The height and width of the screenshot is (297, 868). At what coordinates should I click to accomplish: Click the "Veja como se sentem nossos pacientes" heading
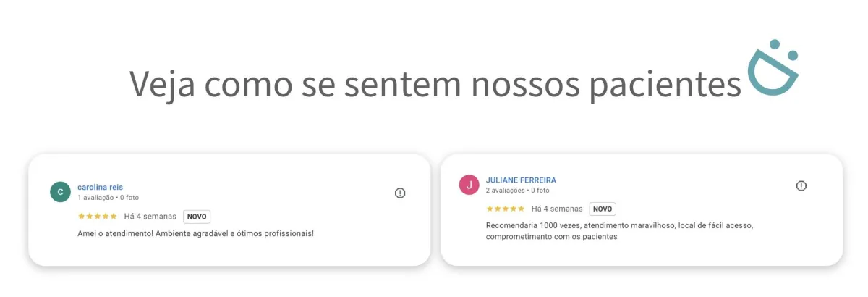point(435,84)
